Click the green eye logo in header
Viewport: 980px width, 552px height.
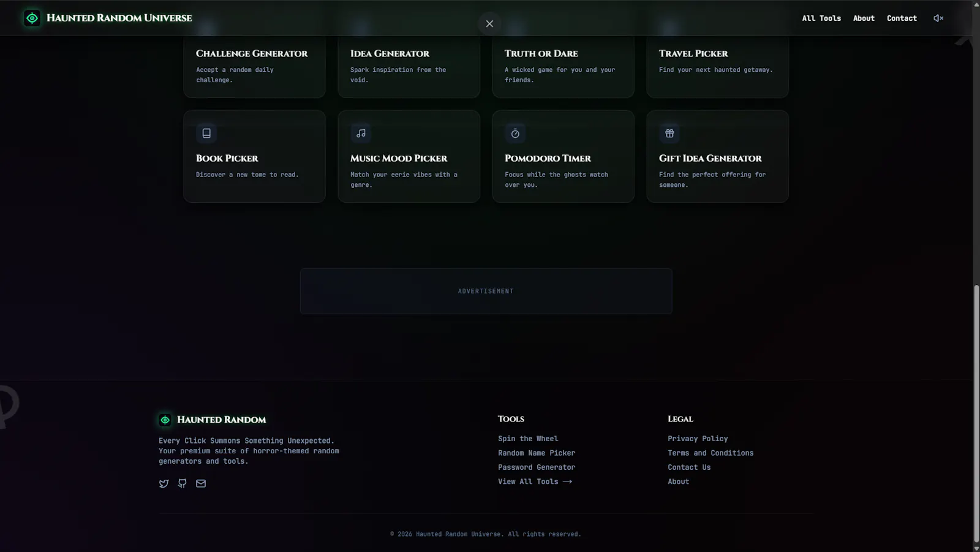coord(32,18)
